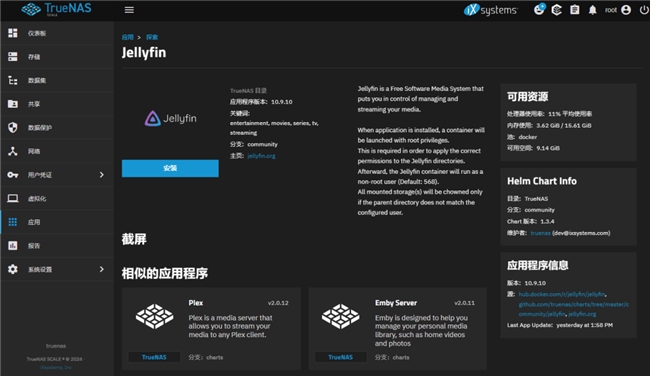Click the iXsystems logo

pos(490,10)
